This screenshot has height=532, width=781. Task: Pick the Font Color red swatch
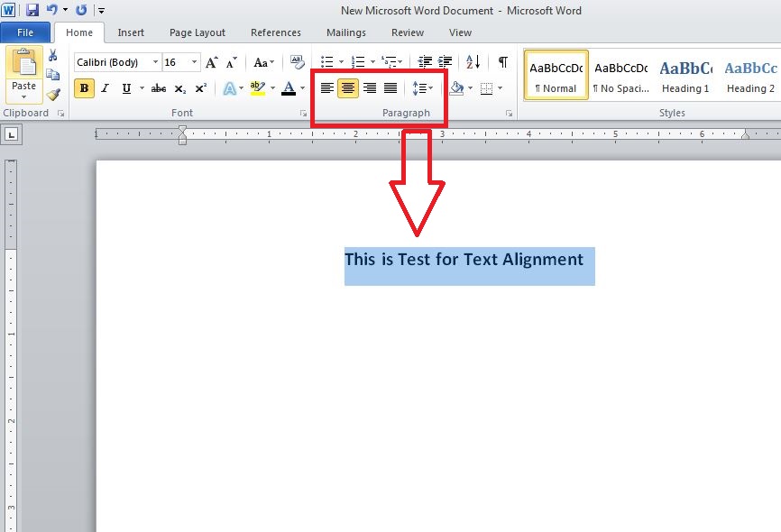pos(289,87)
